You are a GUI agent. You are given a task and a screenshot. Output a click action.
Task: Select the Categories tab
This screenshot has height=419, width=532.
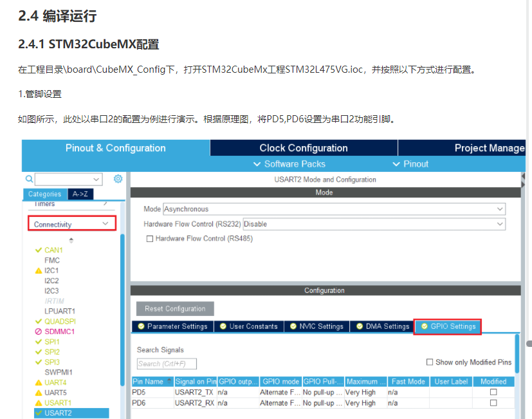[45, 194]
